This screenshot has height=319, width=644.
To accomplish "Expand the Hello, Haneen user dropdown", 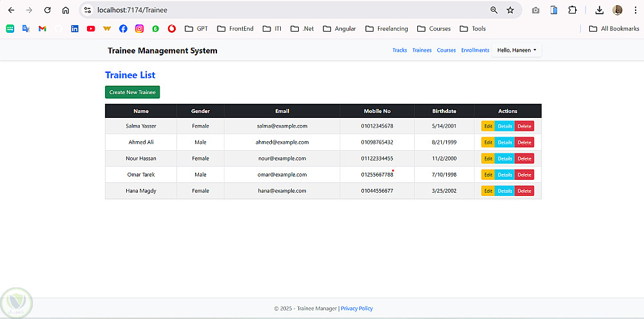I will pyautogui.click(x=516, y=50).
